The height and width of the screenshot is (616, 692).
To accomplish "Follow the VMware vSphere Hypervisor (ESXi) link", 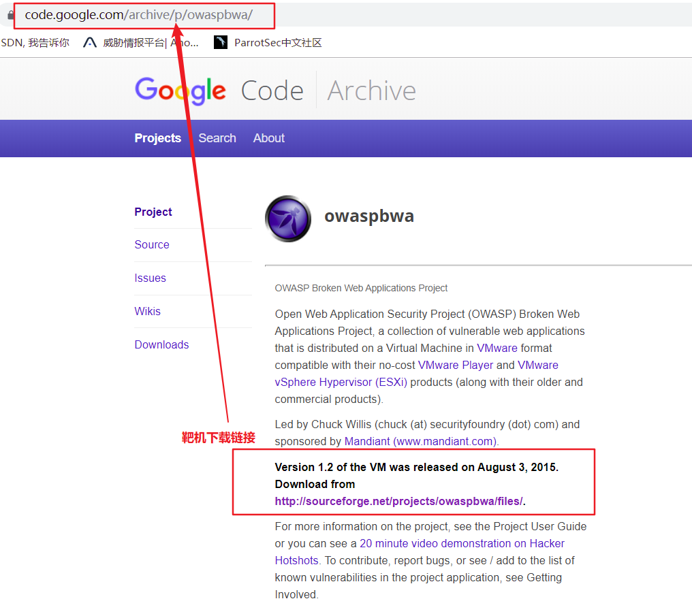I will coord(417,374).
